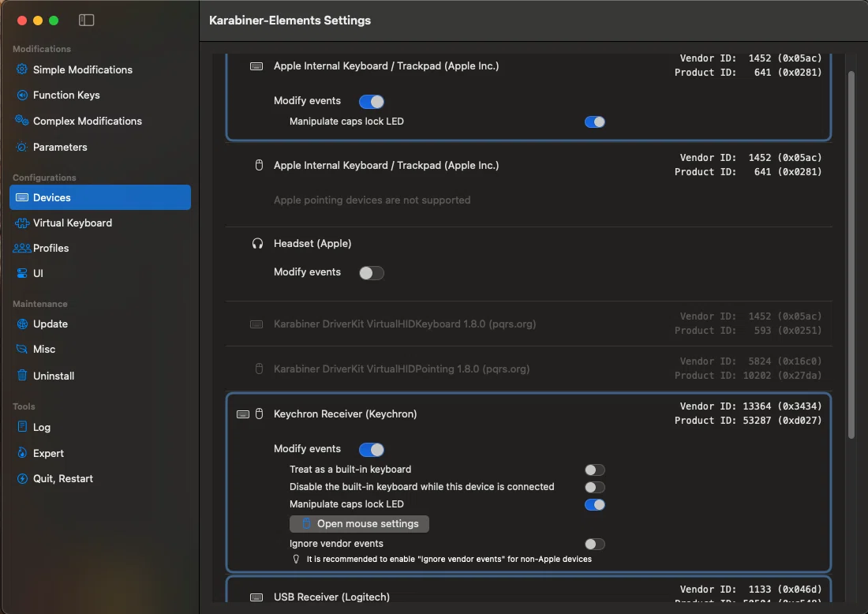Go to Virtual Keyboard settings
Image resolution: width=868 pixels, height=614 pixels.
pyautogui.click(x=100, y=223)
